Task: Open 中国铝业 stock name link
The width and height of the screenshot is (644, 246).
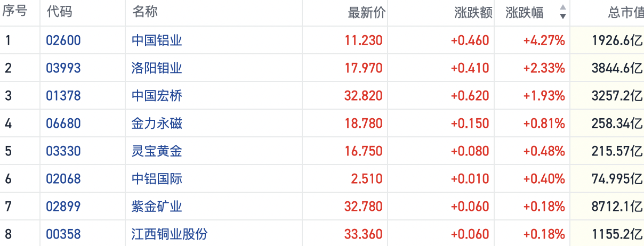Action: [x=157, y=40]
